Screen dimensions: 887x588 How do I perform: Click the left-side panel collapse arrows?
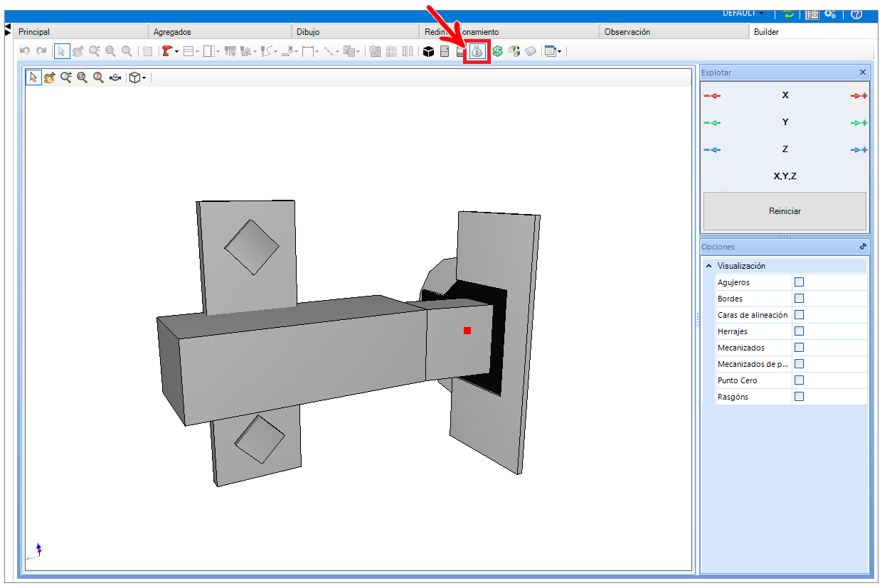coord(7,30)
